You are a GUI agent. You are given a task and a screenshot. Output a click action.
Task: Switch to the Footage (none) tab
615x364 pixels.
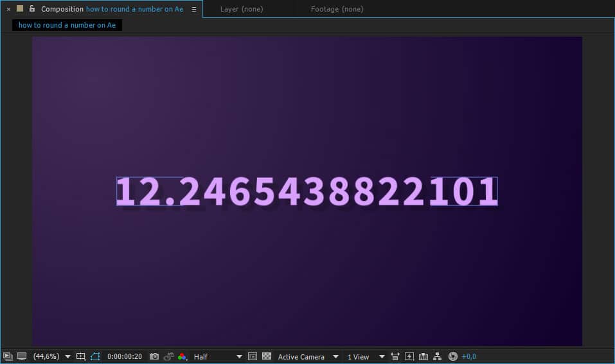click(x=337, y=9)
